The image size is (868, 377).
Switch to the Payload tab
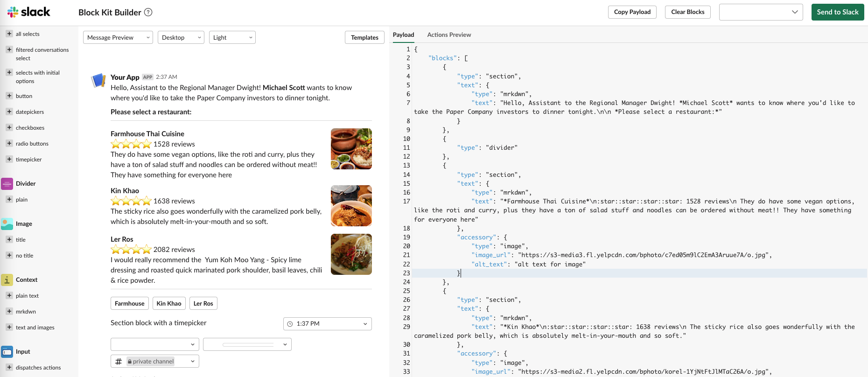pyautogui.click(x=403, y=35)
